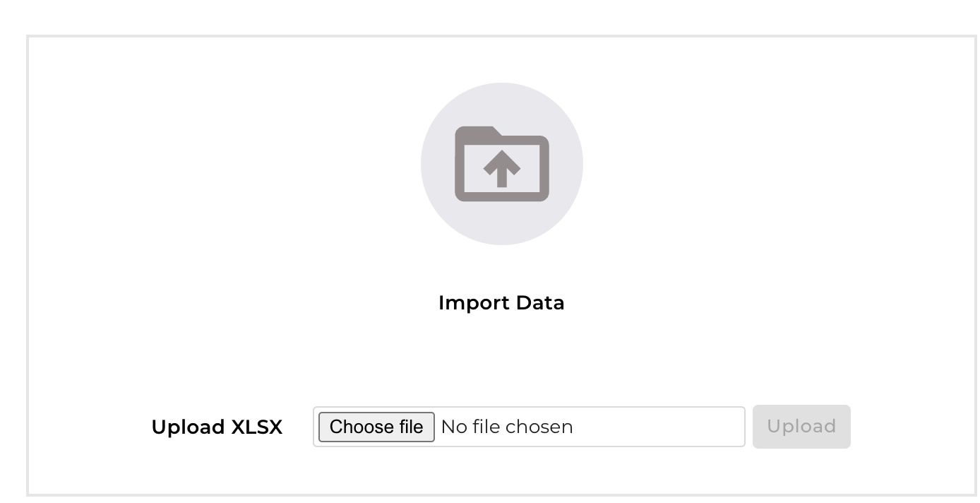Focus the XLSX file input field
Screen dimensions: 980x503
pos(529,427)
